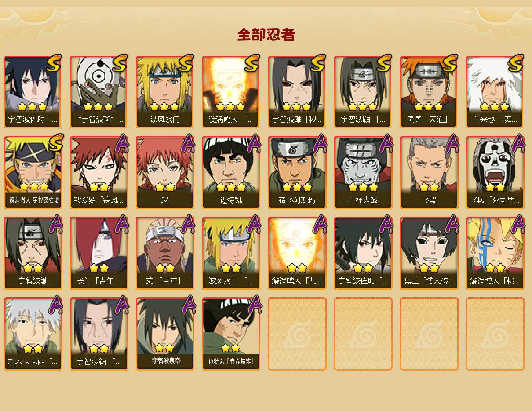The width and height of the screenshot is (532, 411).
Task: Open the 宇智波泉奈 ninja card
Action: tap(165, 334)
